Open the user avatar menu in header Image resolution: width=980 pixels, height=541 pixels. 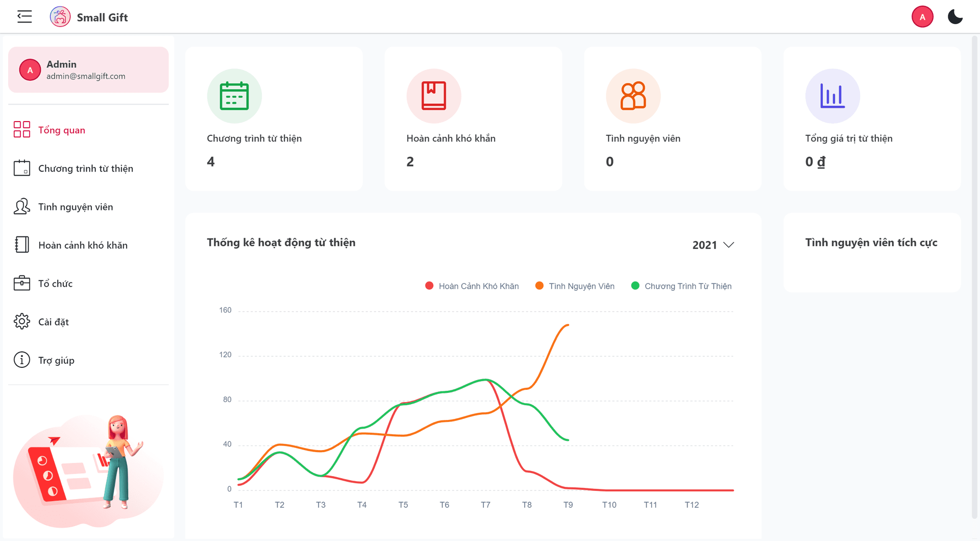922,17
